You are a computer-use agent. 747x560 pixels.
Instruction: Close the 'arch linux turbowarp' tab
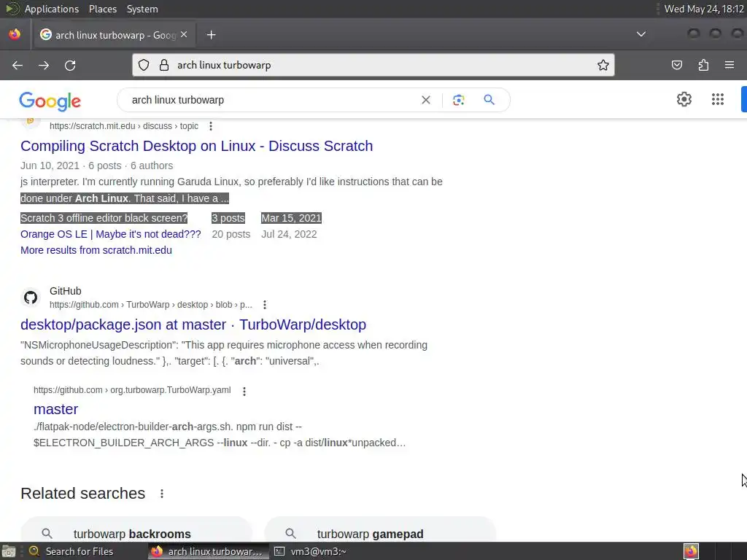pyautogui.click(x=184, y=35)
